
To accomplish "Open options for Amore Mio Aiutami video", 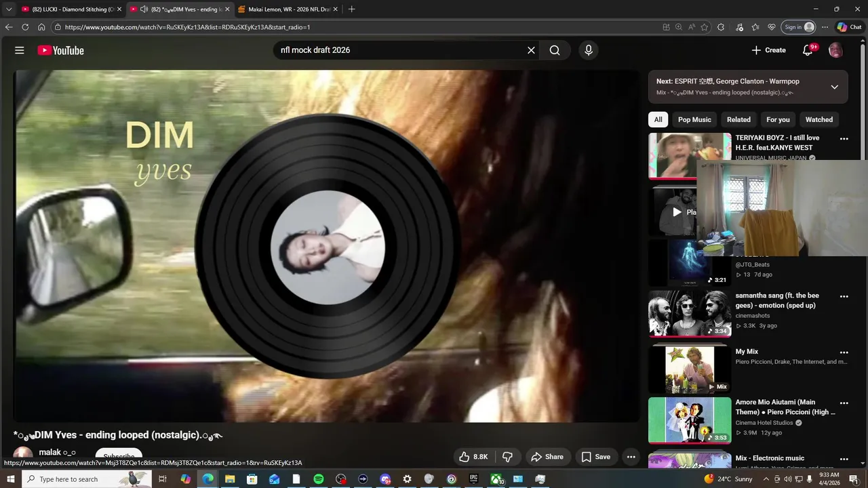I will click(x=844, y=403).
